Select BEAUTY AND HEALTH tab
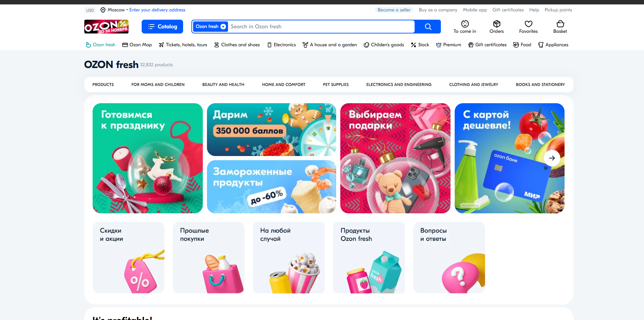 (x=223, y=85)
